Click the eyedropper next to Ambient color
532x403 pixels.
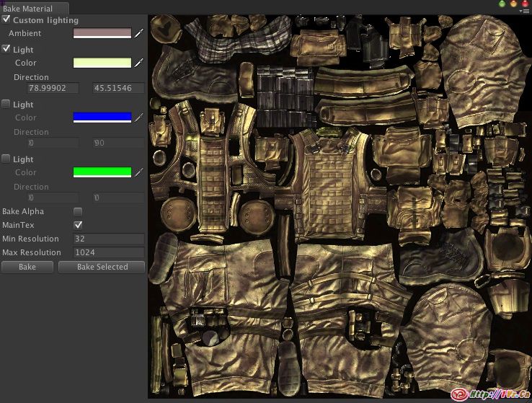click(138, 33)
